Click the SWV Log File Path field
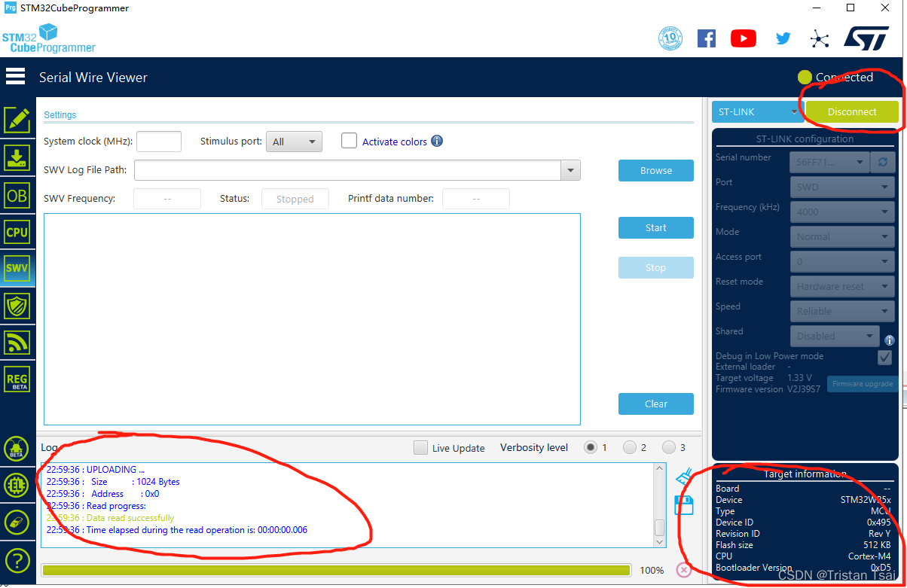The width and height of the screenshot is (907, 588). (348, 170)
